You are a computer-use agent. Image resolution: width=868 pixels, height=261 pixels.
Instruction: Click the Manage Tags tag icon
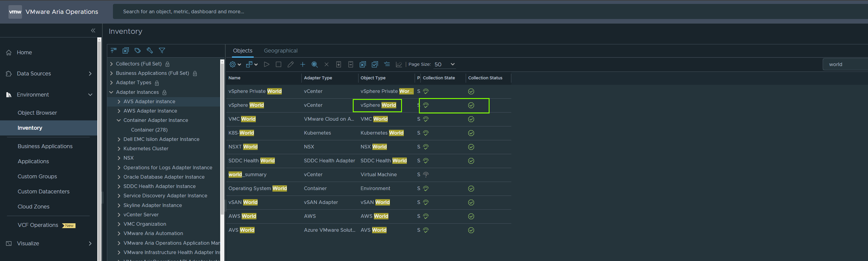point(137,50)
